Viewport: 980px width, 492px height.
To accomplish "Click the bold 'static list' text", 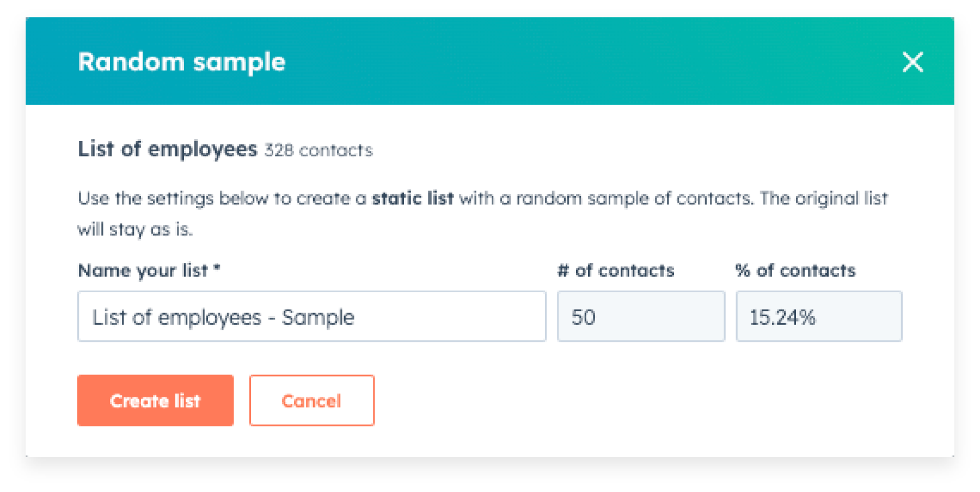I will tap(412, 199).
